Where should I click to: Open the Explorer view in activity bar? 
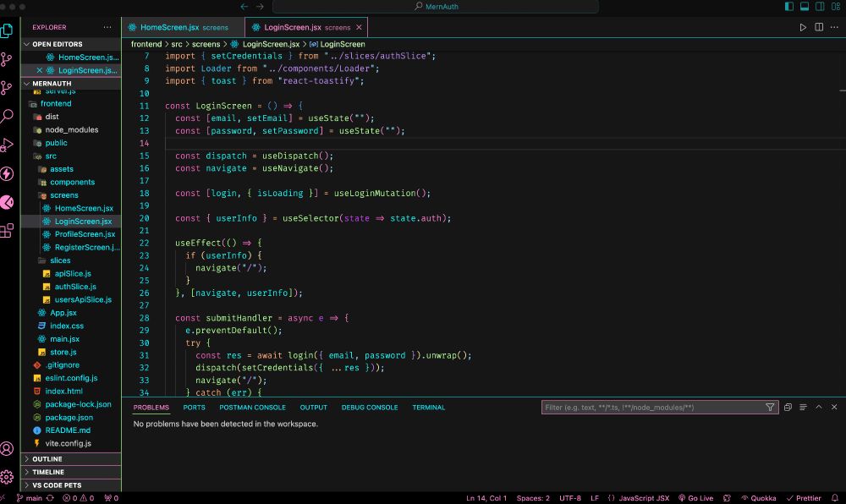click(x=7, y=30)
